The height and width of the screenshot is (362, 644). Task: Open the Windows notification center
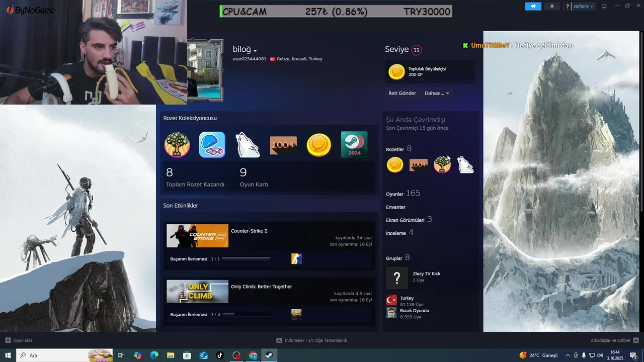(634, 355)
